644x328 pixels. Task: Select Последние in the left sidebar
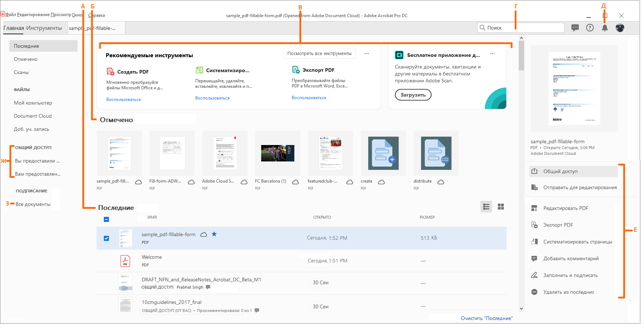(x=43, y=46)
